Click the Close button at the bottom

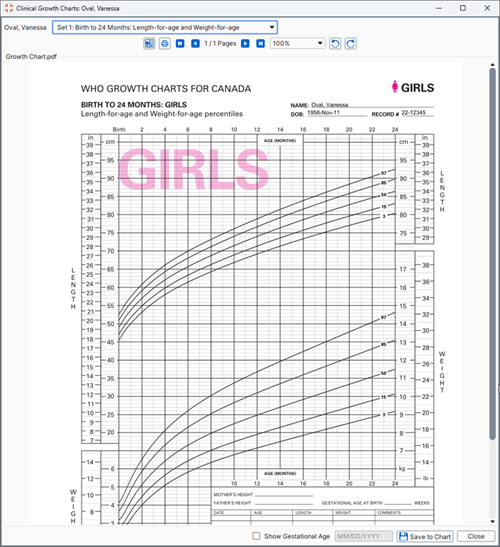476,536
